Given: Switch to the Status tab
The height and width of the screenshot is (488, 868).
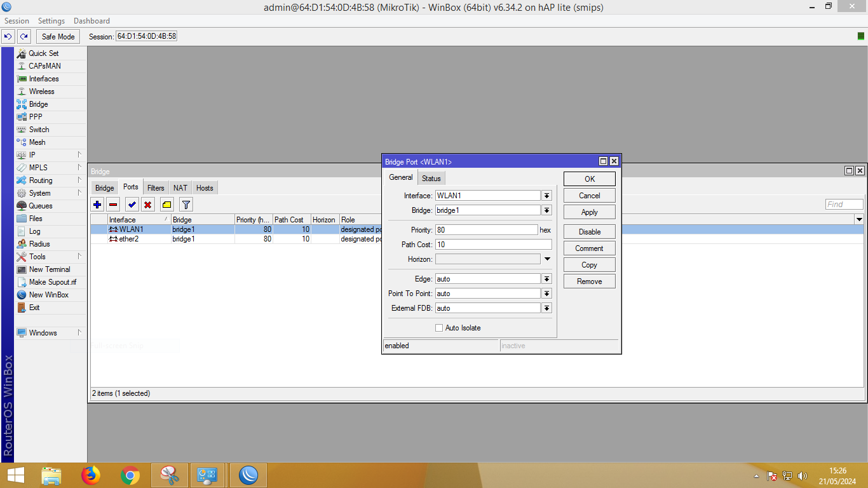Looking at the screenshot, I should coord(431,179).
